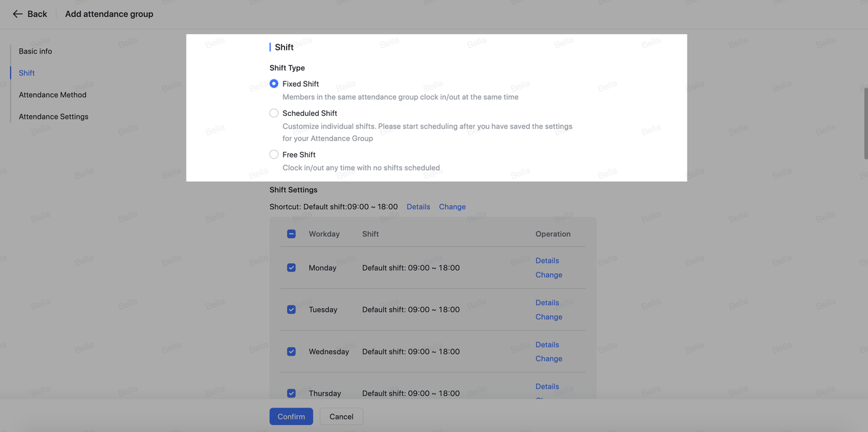Screen dimensions: 868x432
Task: Select the Free Shift radio button
Action: click(x=274, y=155)
